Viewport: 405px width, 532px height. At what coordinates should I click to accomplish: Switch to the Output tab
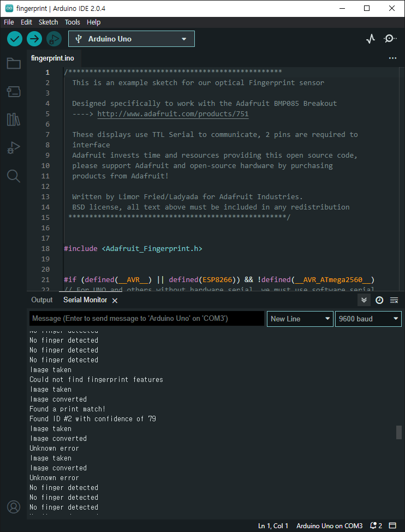click(x=42, y=300)
